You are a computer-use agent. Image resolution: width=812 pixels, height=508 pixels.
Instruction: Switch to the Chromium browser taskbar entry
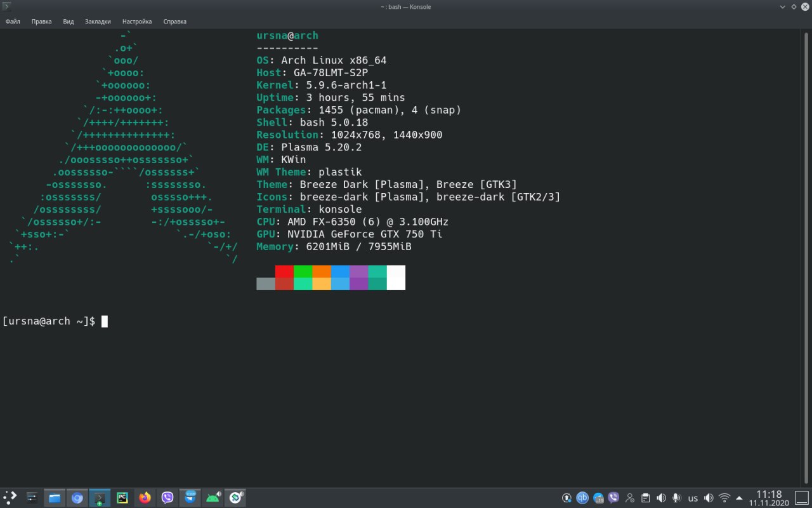(77, 498)
